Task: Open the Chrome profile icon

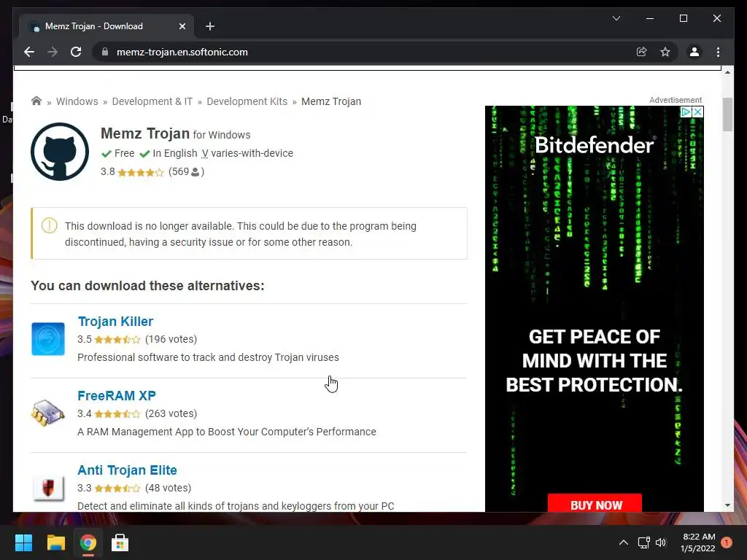Action: tap(694, 52)
